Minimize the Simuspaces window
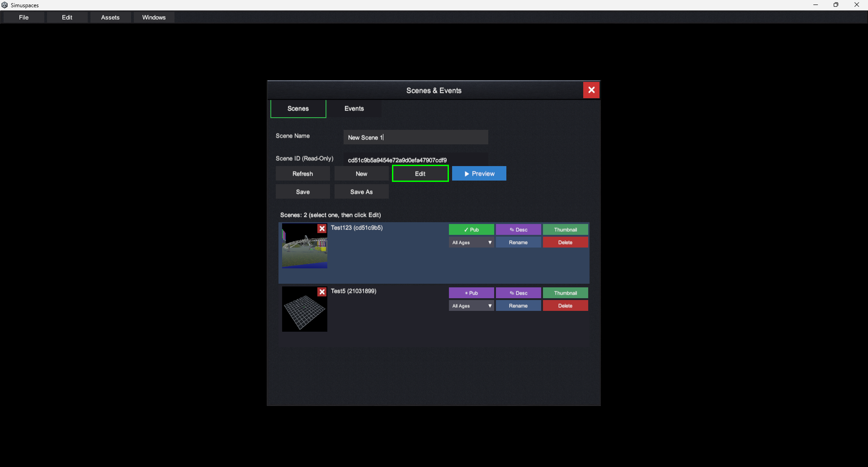868x467 pixels. 816,5
